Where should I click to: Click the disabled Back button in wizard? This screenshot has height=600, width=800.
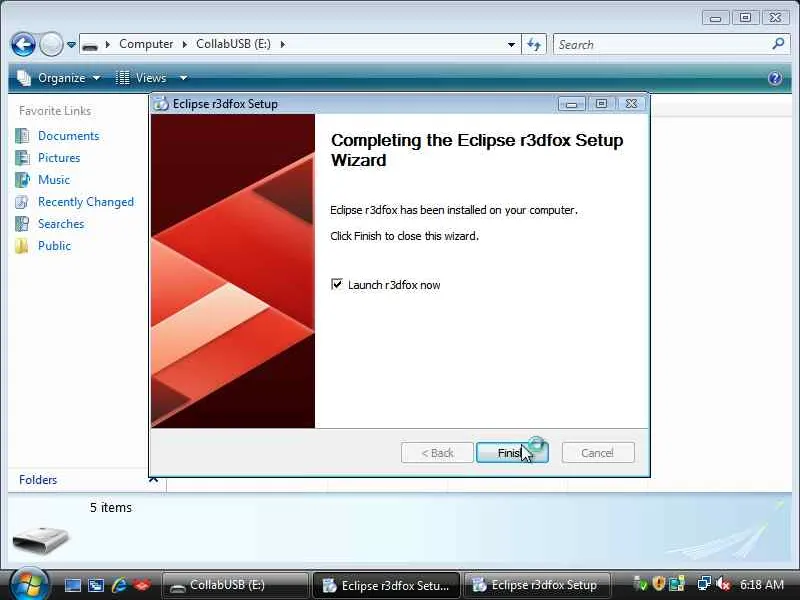tap(437, 453)
